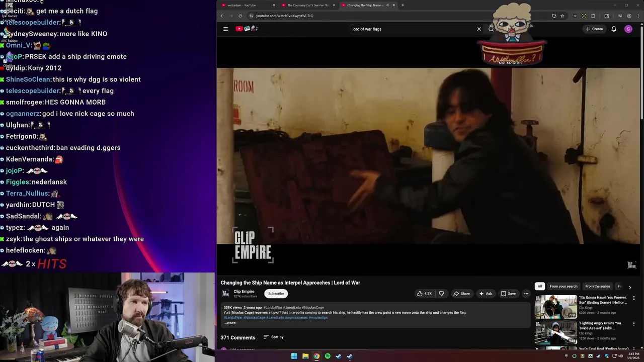644x362 pixels.
Task: Go back with the browser back arrow
Action: click(222, 16)
